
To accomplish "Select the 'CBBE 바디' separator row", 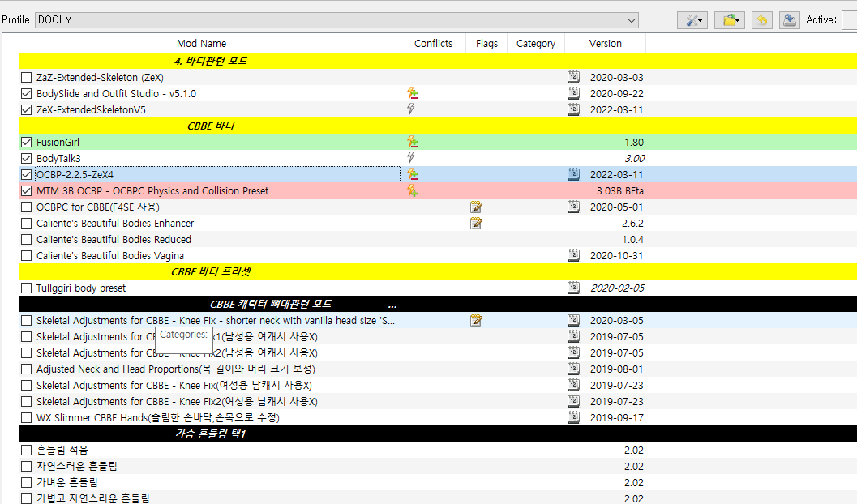I will pos(438,126).
